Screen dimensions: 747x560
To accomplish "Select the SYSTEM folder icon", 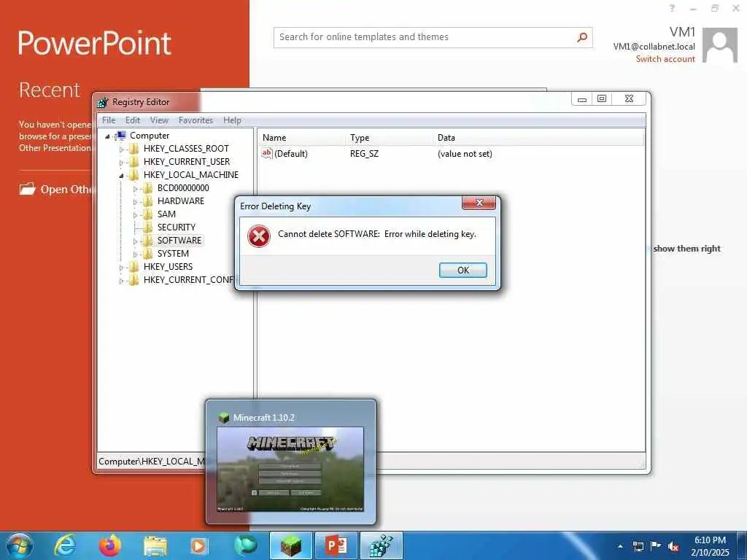I will click(x=148, y=253).
